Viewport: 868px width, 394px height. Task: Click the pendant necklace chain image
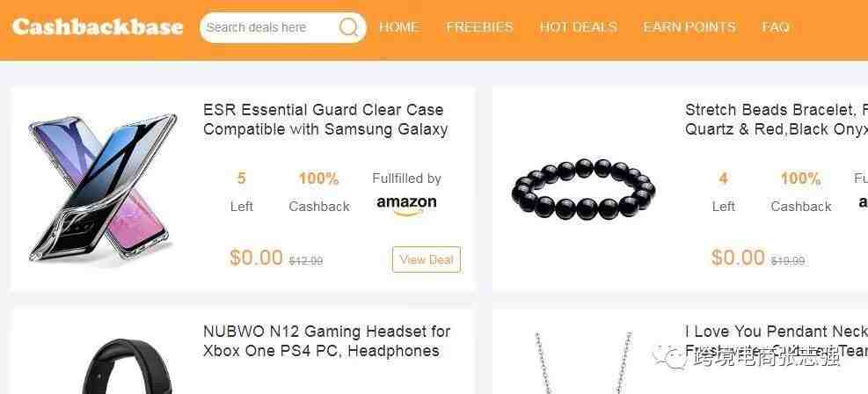(583, 362)
